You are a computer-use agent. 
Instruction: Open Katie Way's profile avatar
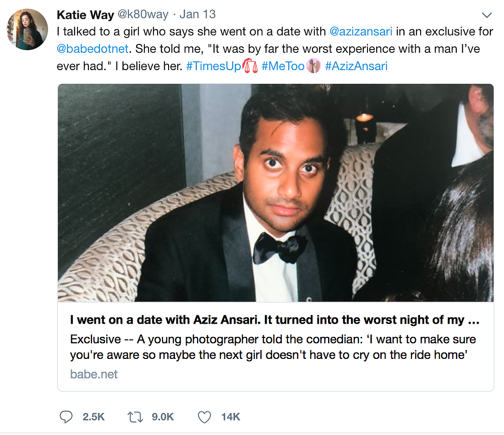click(28, 29)
